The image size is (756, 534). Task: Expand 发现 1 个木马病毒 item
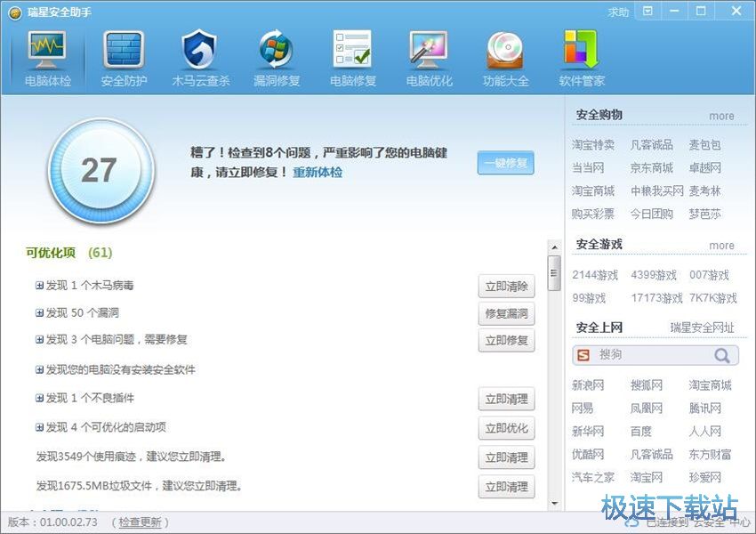tap(39, 286)
